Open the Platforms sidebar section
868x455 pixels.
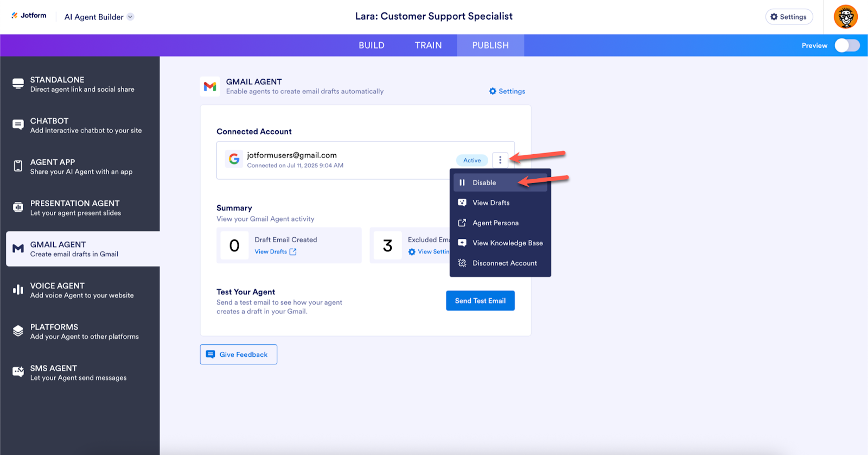pos(81,332)
